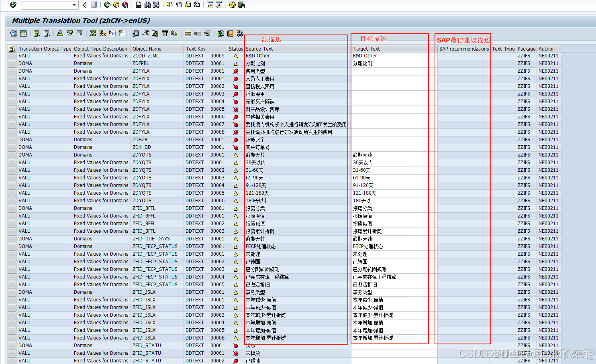
Task: Click the Object Name column header
Action: click(157, 49)
